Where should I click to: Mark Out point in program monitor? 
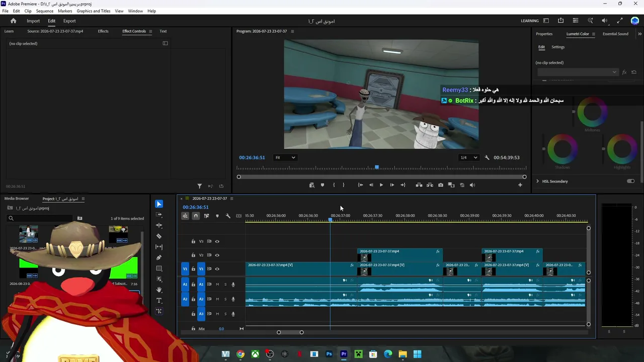tap(344, 185)
